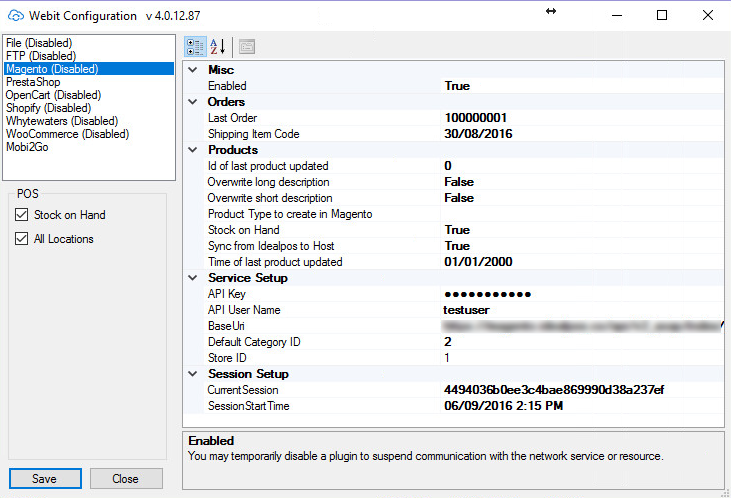Viewport: 731px width, 498px height.
Task: Select FTP (Disabled) in plugin list
Action: (89, 56)
